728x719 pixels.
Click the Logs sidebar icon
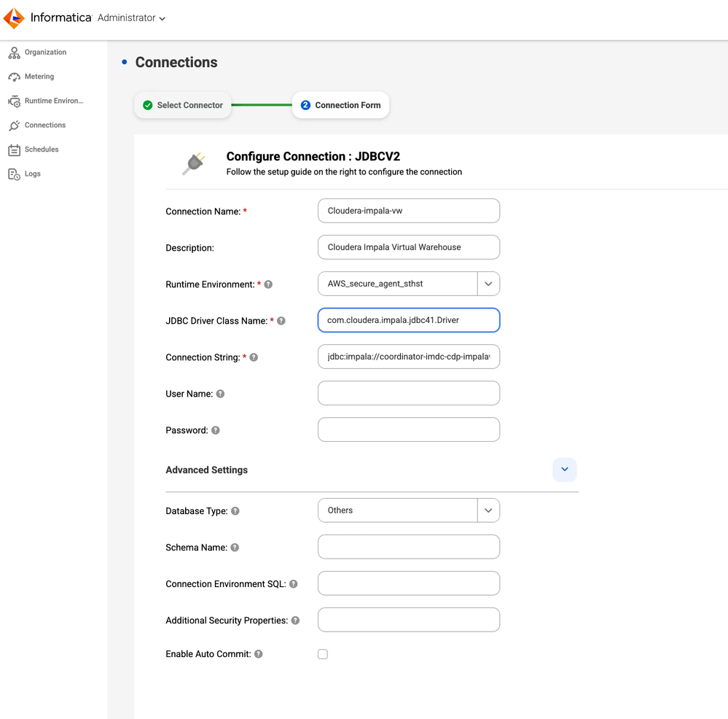click(14, 174)
